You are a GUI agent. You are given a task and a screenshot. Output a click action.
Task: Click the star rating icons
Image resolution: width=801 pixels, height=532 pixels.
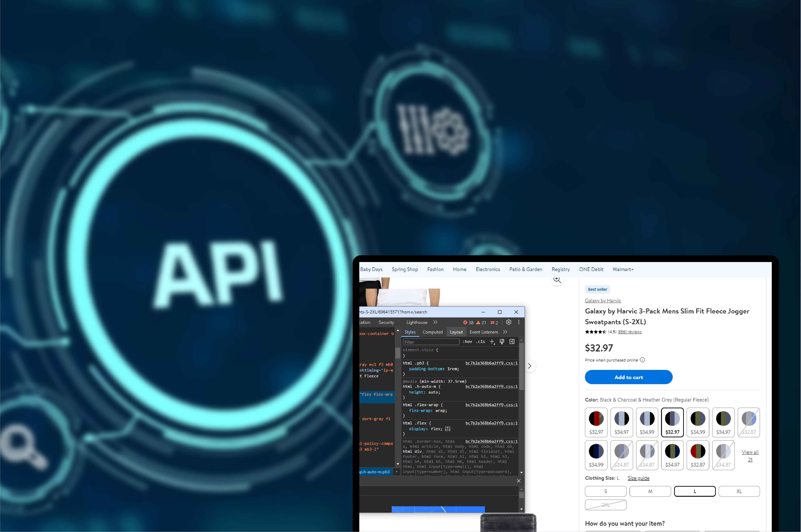coord(596,332)
